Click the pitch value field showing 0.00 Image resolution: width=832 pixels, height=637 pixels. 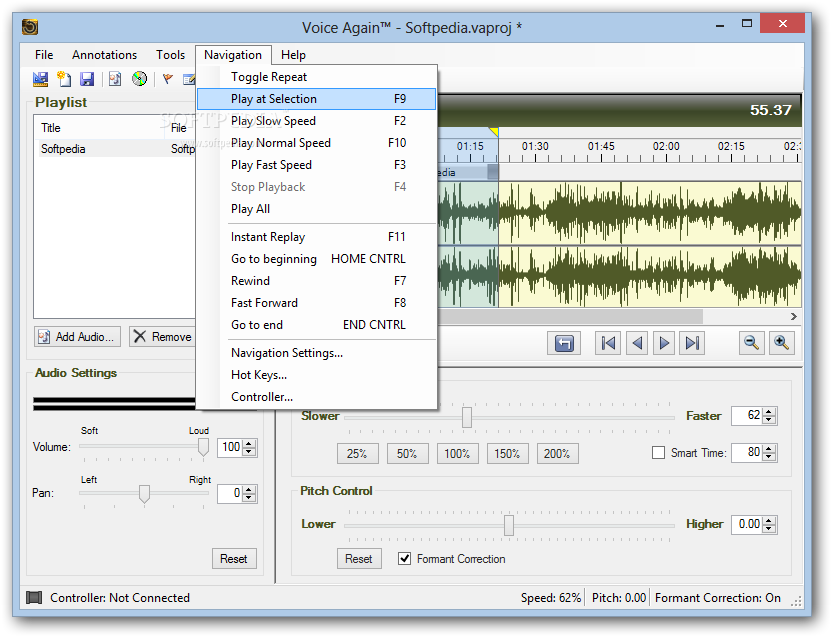coord(748,524)
